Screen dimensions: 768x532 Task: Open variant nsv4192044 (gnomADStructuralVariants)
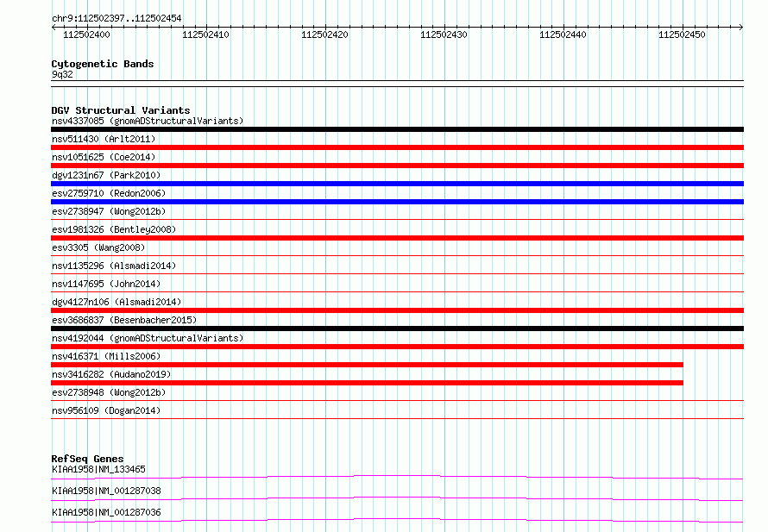tap(148, 338)
